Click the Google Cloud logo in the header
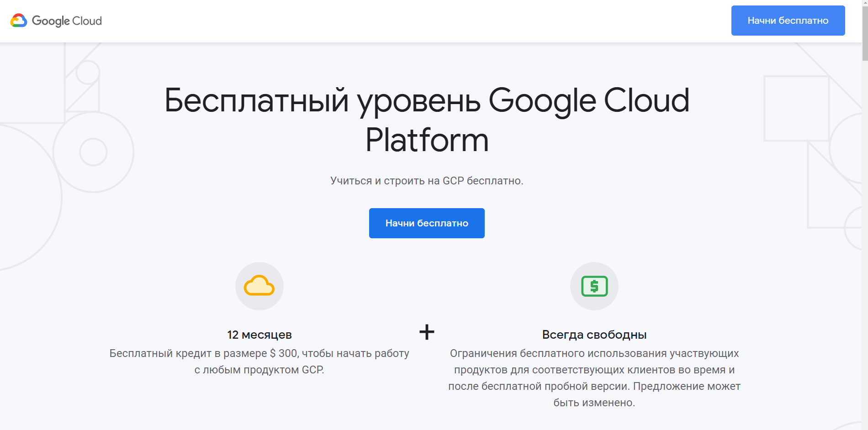The image size is (868, 430). click(56, 21)
